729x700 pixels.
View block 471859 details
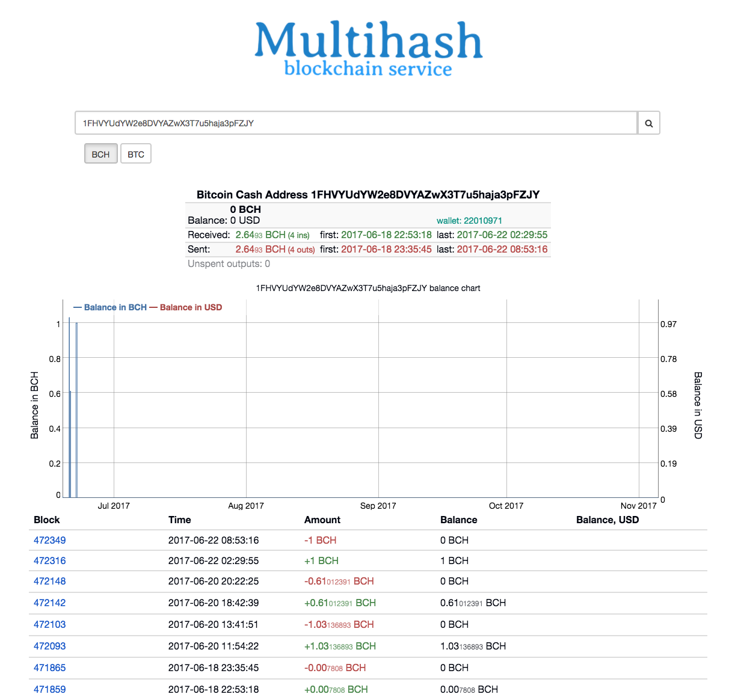(50, 689)
